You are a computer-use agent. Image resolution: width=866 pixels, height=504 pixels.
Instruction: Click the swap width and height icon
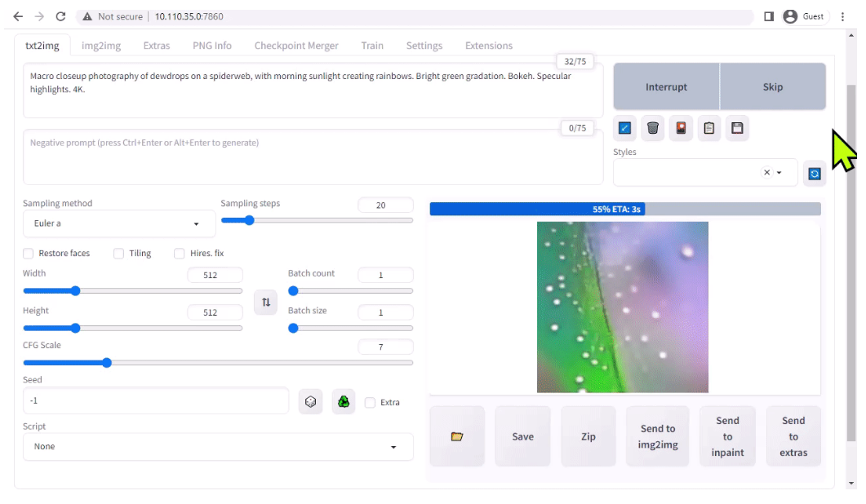coord(265,302)
